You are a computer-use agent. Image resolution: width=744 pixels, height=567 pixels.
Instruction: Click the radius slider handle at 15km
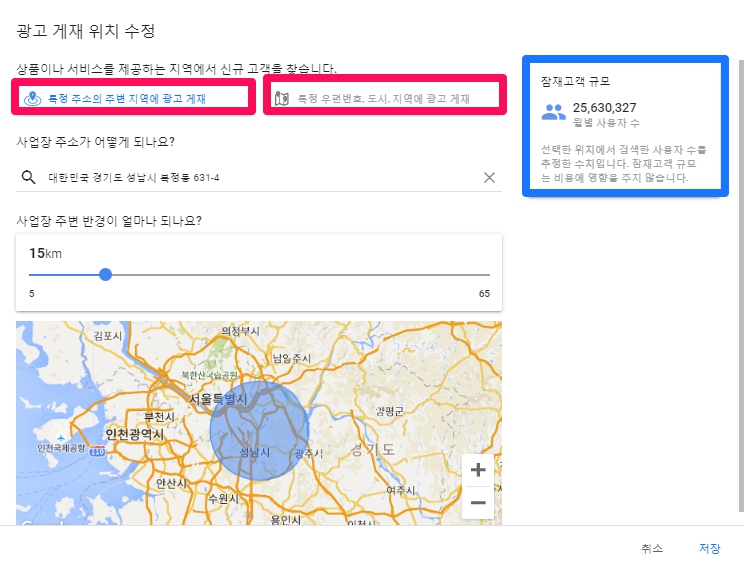pyautogui.click(x=105, y=274)
